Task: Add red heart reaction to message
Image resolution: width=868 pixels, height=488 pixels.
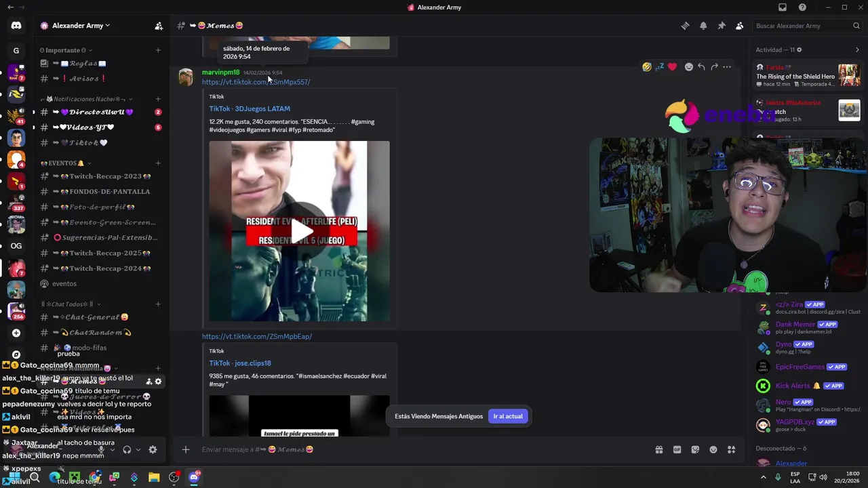Action: point(672,67)
